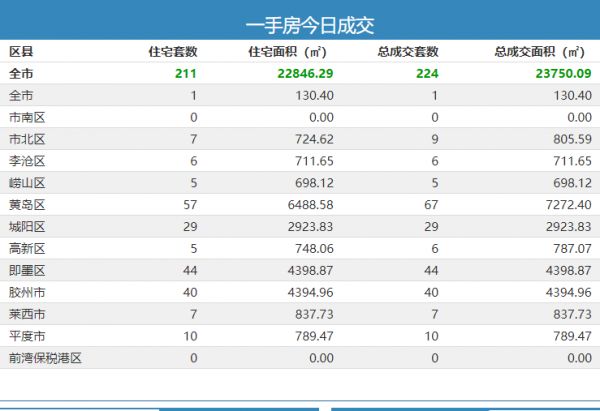This screenshot has width=600, height=411.
Task: Click the green citywide total 23750.09 value
Action: [556, 73]
